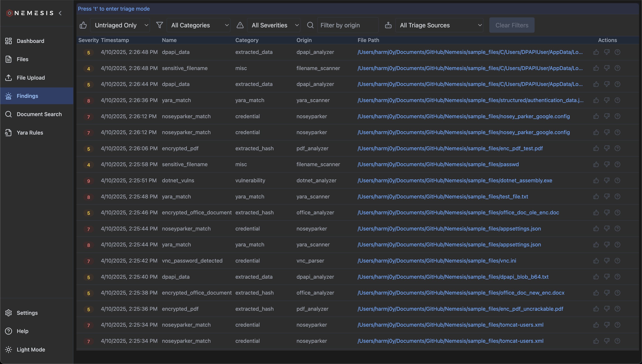The height and width of the screenshot is (364, 642).
Task: Expand the All Categories dropdown
Action: pos(199,25)
